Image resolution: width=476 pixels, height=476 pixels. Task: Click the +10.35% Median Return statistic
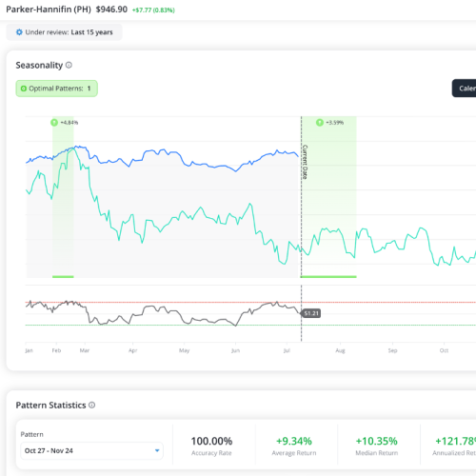point(376,446)
